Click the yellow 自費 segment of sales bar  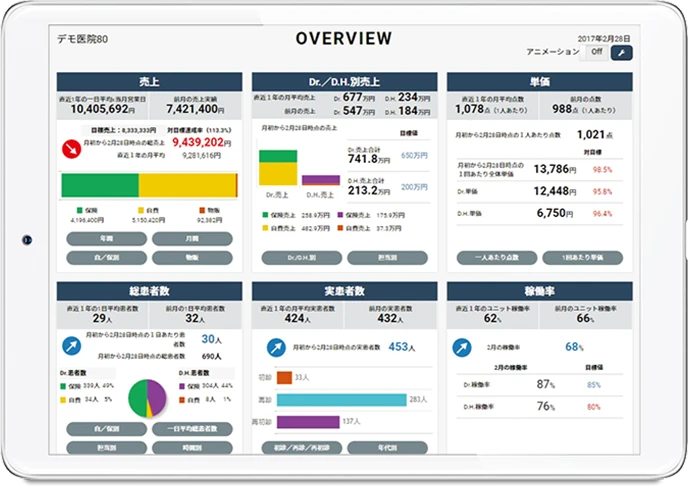[186, 185]
